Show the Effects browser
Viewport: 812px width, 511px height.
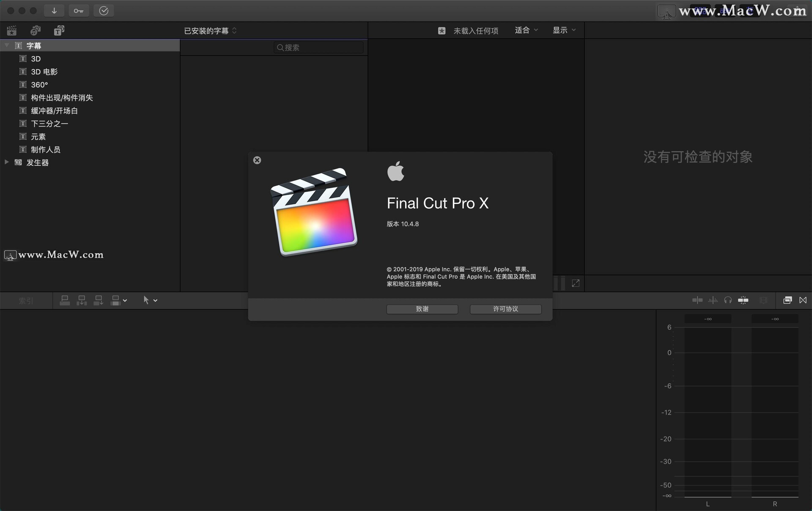tap(787, 300)
